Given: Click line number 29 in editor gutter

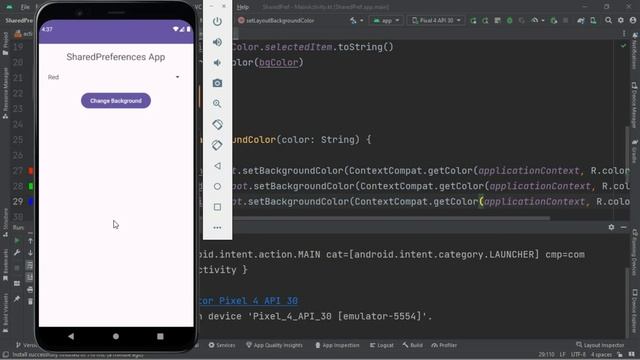Looking at the screenshot, I should point(18,202).
